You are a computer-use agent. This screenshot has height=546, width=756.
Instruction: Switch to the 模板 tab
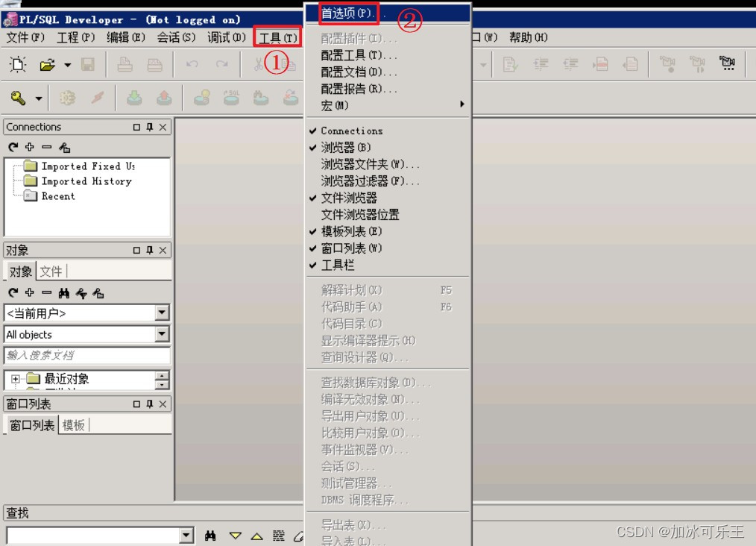(73, 425)
